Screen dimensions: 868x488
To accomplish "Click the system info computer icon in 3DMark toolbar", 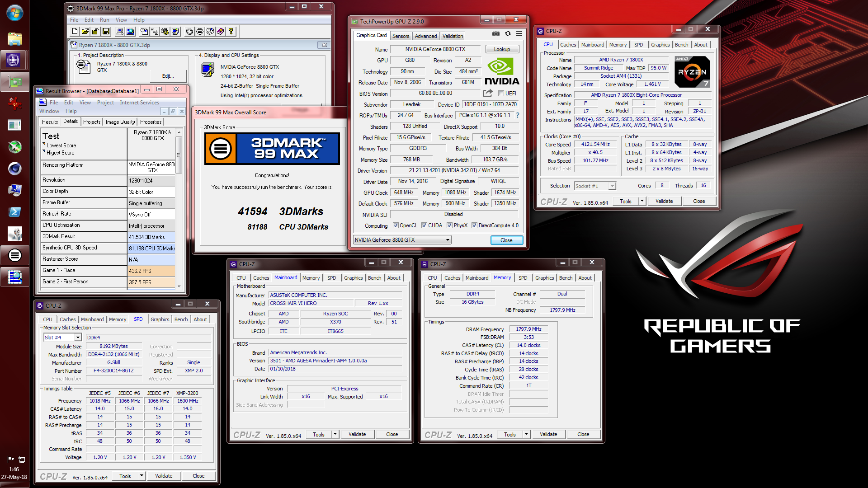I will pos(120,31).
